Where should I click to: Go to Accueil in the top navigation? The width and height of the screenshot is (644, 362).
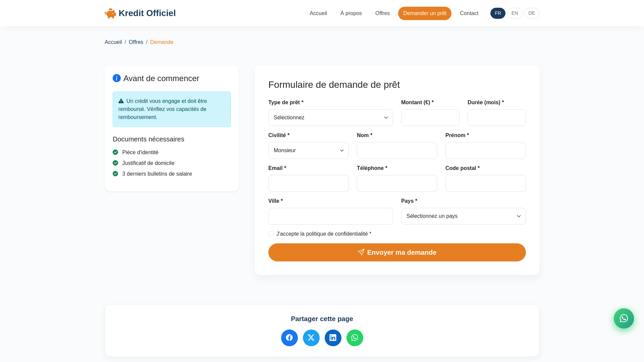coord(318,13)
